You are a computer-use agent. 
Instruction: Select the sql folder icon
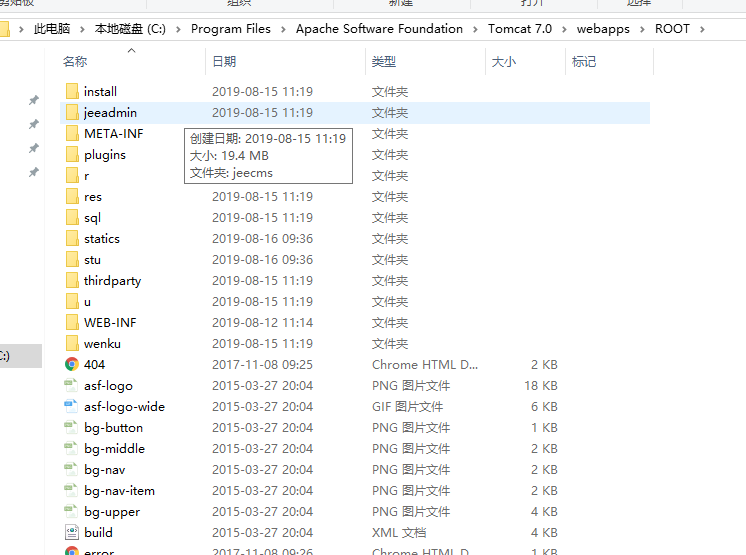[x=72, y=217]
